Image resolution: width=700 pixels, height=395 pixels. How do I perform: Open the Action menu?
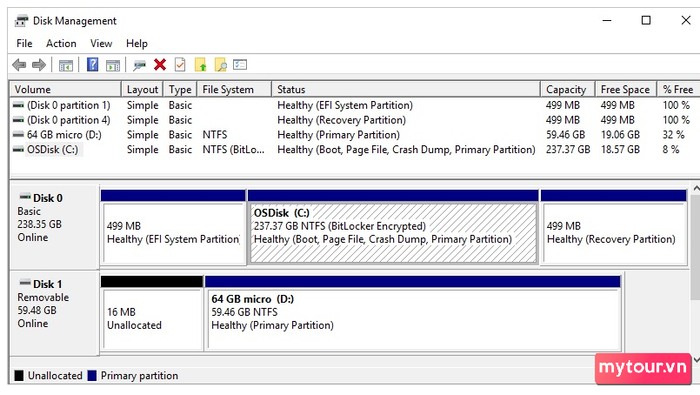61,43
